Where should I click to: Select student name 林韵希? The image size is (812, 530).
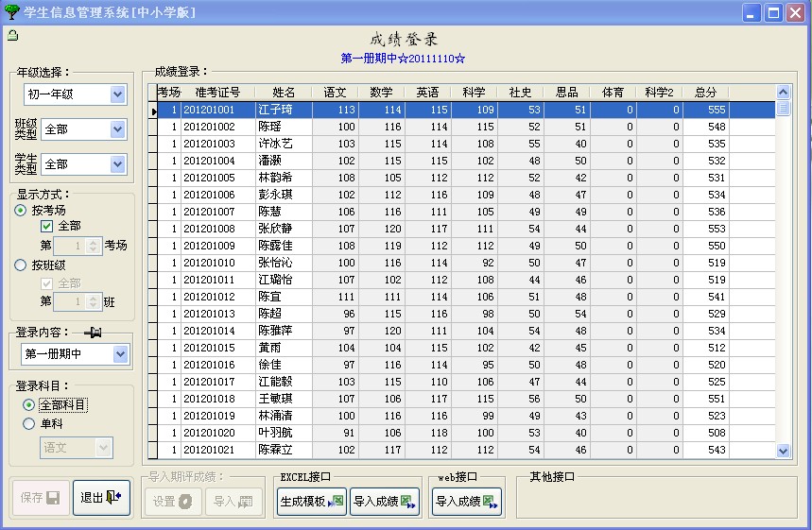coord(275,178)
